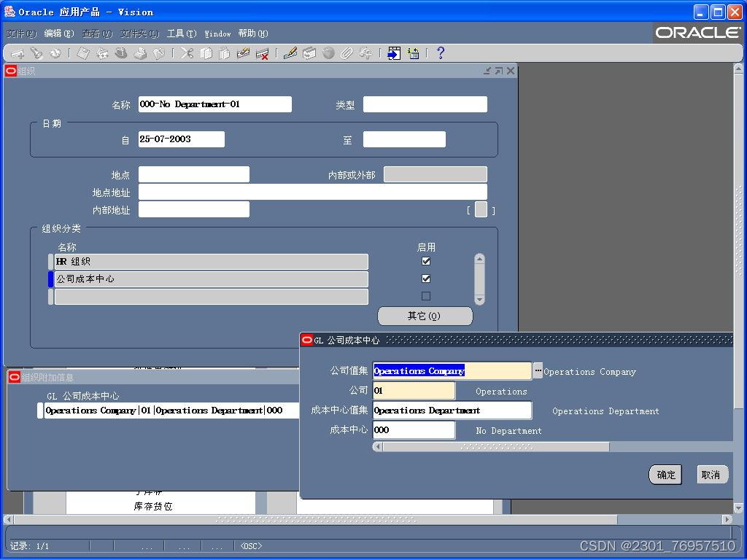Click the Copy toolbar icon

(207, 53)
